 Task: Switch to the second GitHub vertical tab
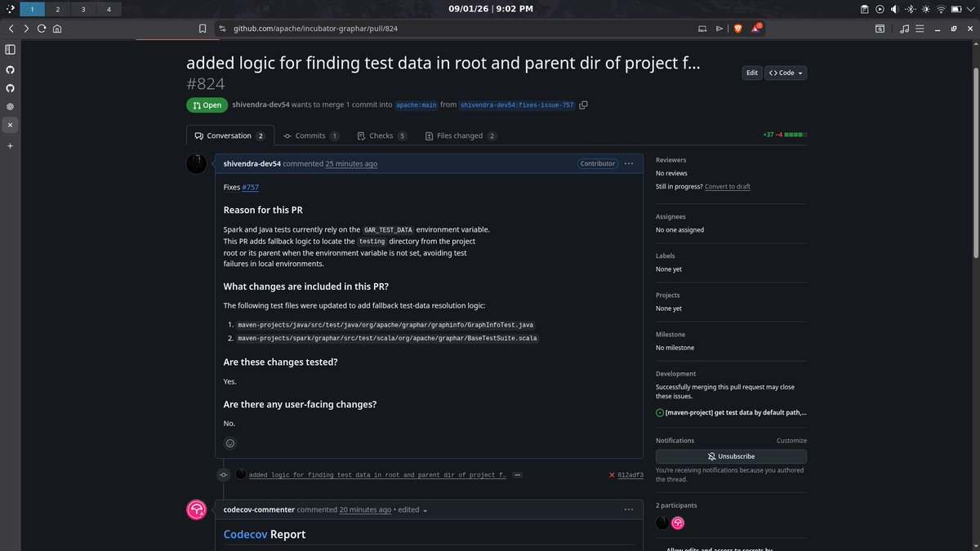click(x=10, y=88)
